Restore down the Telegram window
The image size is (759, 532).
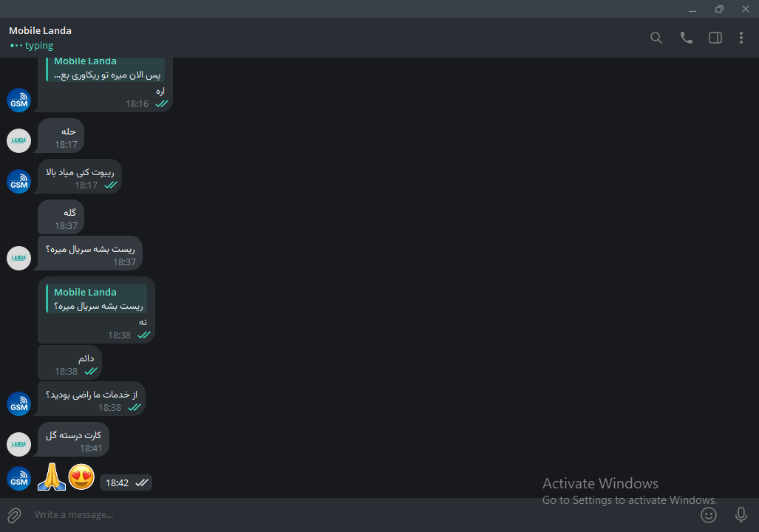(719, 9)
